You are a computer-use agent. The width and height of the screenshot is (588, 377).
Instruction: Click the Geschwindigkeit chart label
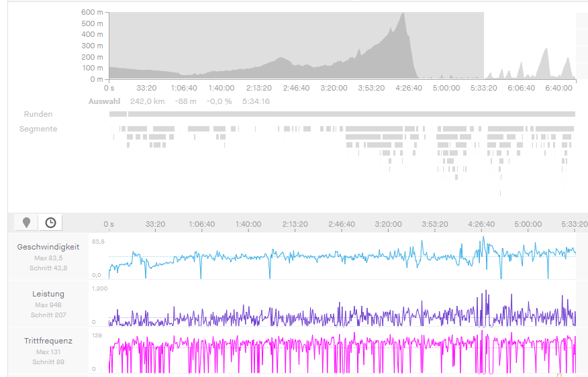pyautogui.click(x=48, y=247)
